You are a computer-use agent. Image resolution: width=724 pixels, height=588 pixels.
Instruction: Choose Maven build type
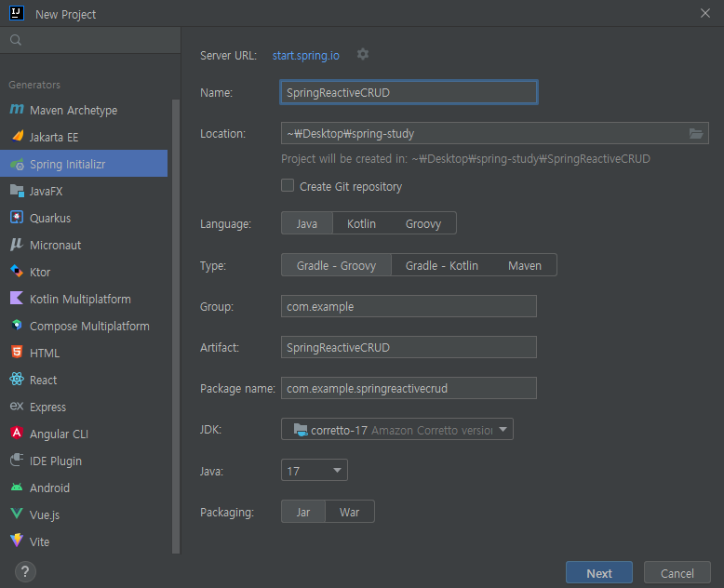(525, 265)
